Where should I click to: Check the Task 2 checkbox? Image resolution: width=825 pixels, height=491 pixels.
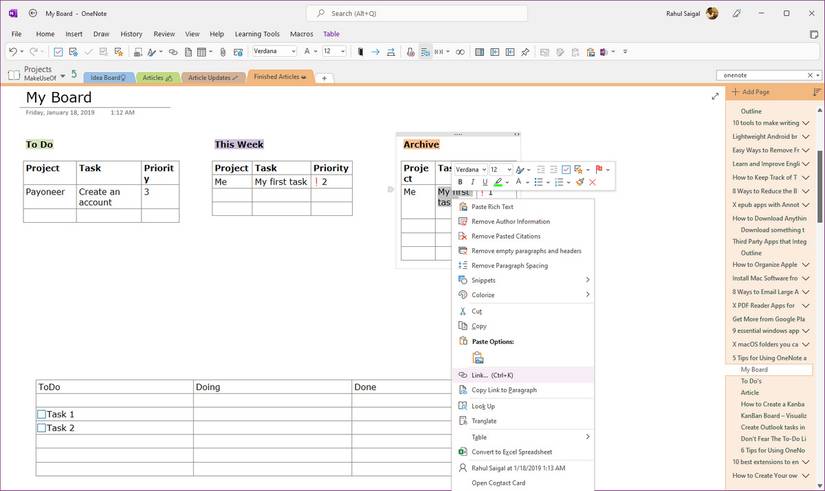(x=41, y=428)
